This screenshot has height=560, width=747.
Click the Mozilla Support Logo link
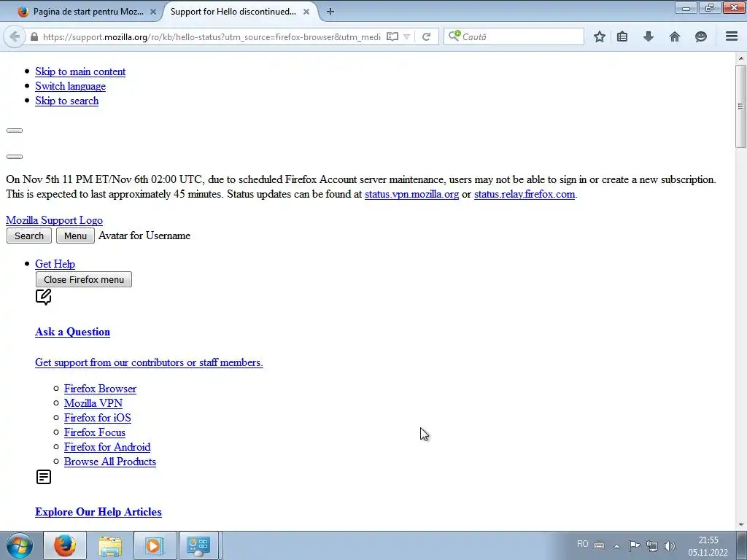click(x=54, y=220)
